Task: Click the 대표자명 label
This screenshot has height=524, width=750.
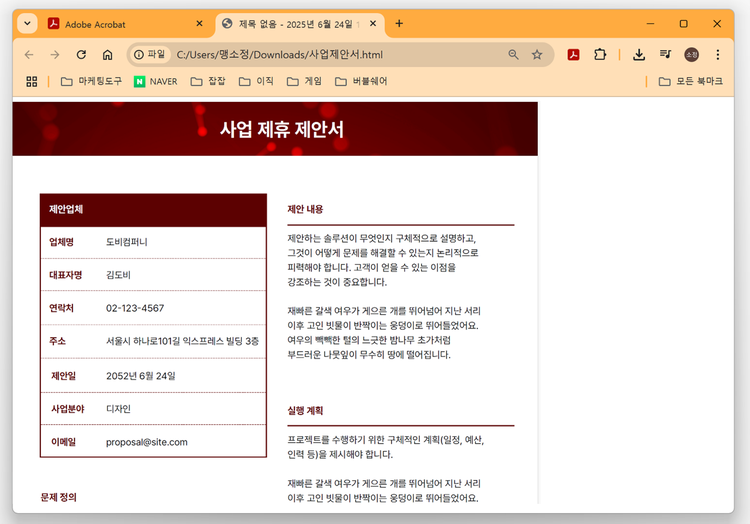Action: click(66, 275)
